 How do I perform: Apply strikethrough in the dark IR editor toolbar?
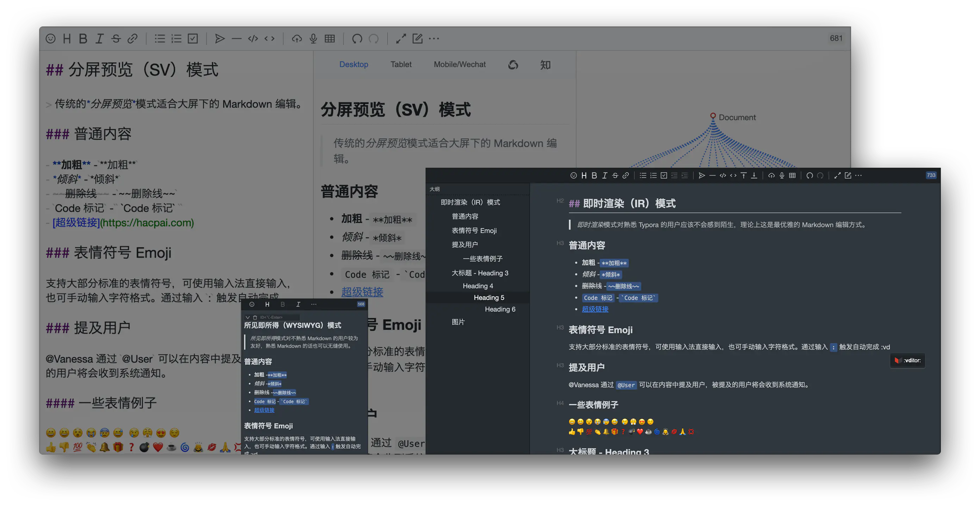tap(615, 175)
